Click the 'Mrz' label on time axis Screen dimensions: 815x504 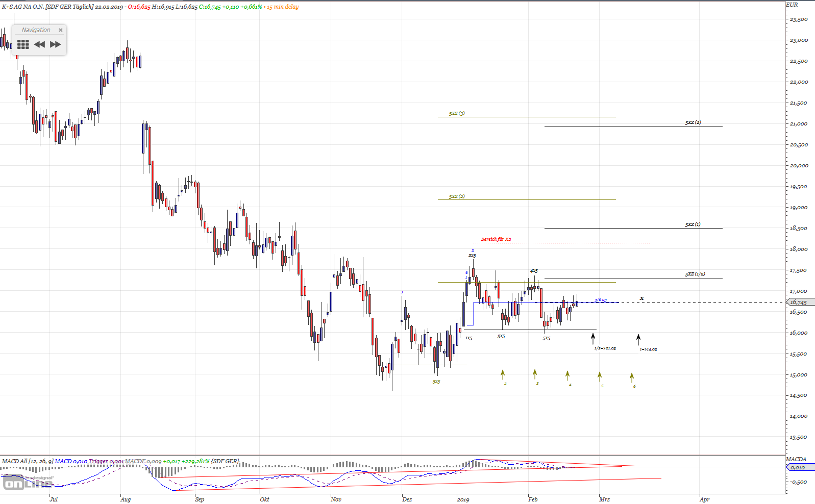point(604,499)
